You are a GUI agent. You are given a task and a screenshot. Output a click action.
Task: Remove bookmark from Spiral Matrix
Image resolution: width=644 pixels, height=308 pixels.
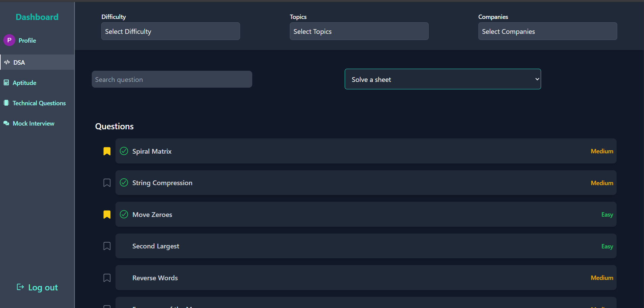pos(107,151)
